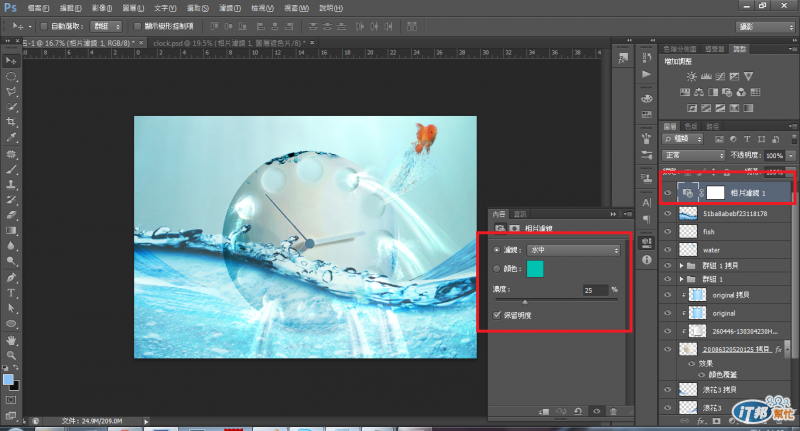800x431 pixels.
Task: Switch to the clock.psd document tab
Action: click(229, 43)
